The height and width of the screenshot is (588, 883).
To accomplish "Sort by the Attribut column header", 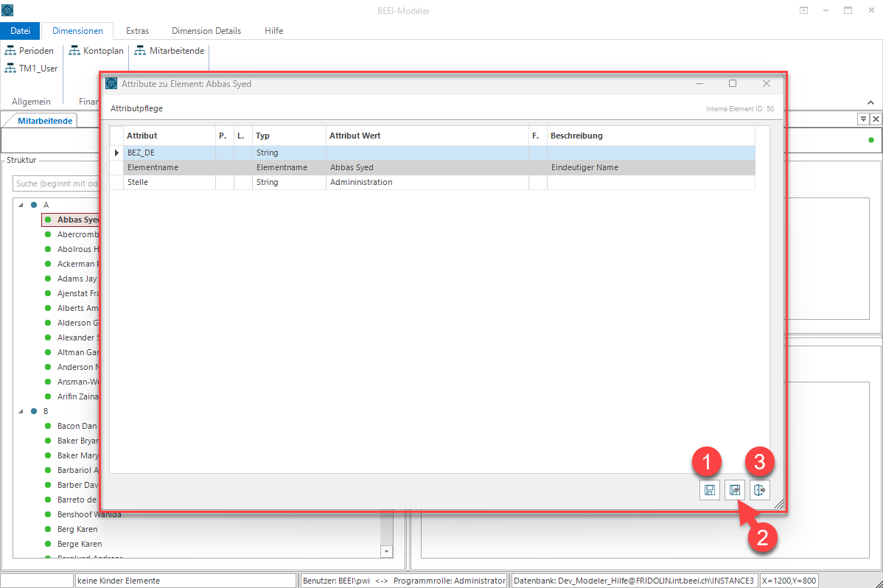I will [170, 136].
